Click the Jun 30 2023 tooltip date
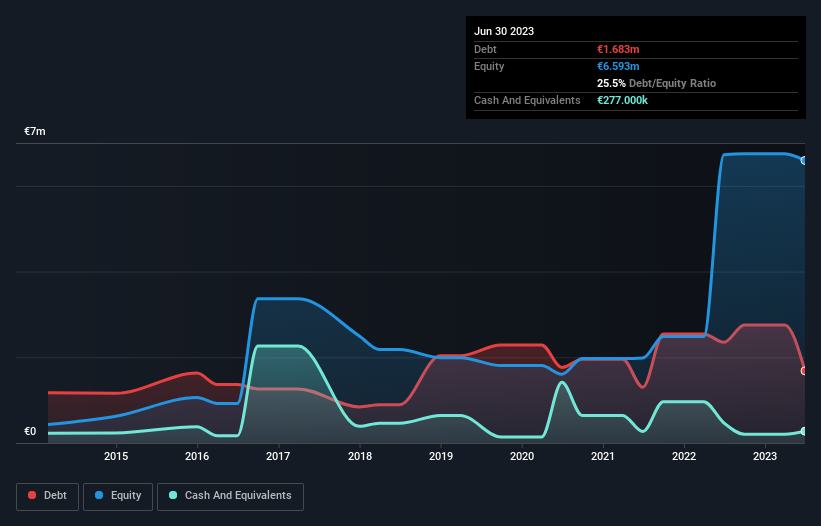 pos(504,31)
